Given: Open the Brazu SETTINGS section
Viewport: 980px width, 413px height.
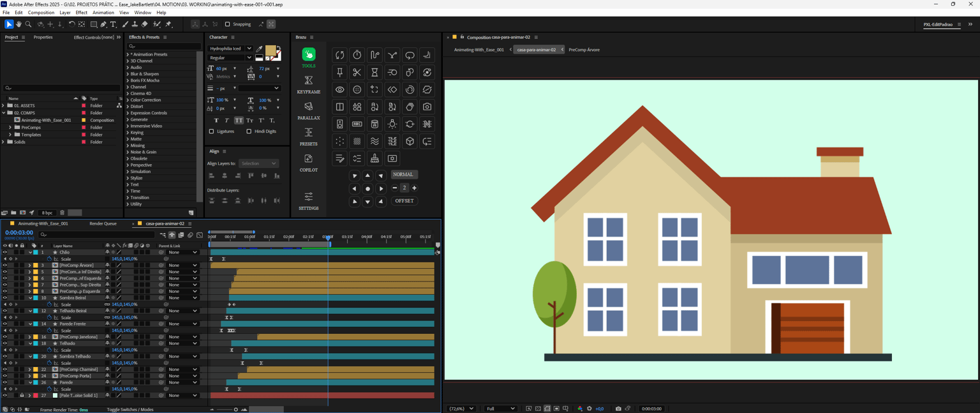Looking at the screenshot, I should click(309, 201).
